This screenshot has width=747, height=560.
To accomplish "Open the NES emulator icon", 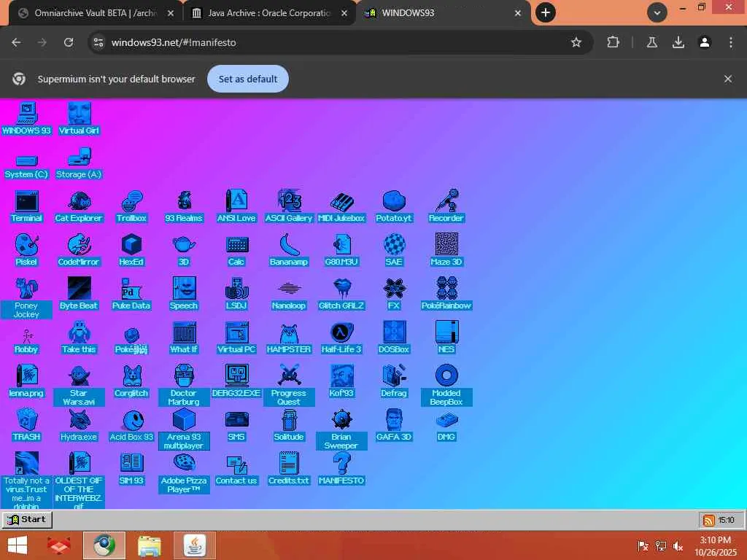I will click(x=446, y=338).
